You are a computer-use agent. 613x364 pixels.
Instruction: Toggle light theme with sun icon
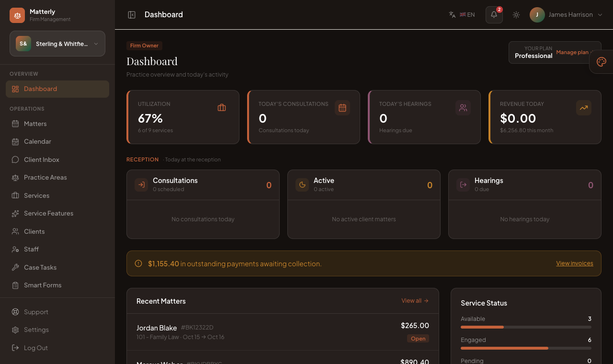click(x=516, y=15)
